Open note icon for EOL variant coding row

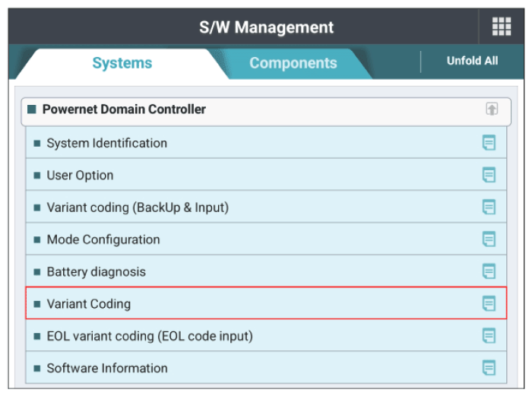pyautogui.click(x=489, y=336)
